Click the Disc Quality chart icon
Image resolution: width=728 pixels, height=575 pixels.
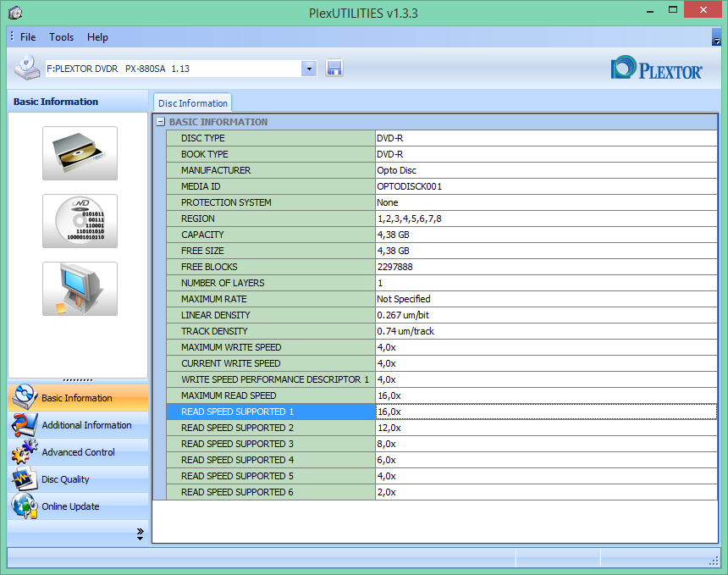(25, 478)
